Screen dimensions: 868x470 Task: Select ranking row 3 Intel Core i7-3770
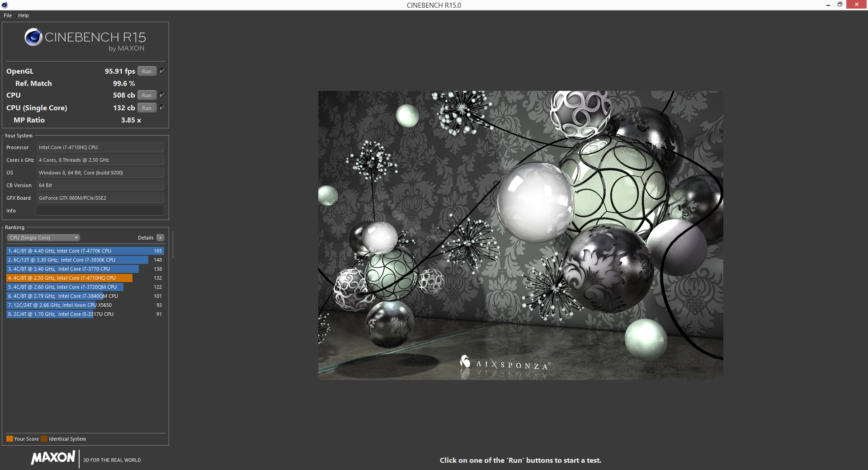pyautogui.click(x=85, y=269)
